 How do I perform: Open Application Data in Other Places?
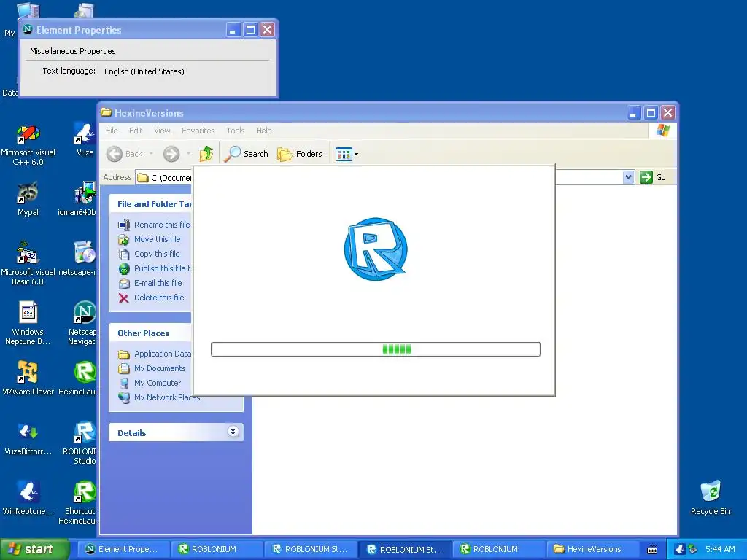point(155,354)
